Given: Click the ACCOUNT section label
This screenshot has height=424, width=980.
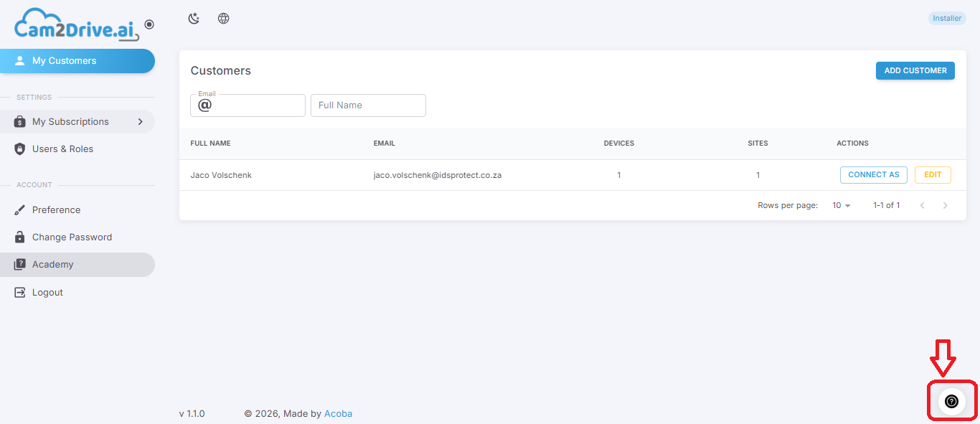Looking at the screenshot, I should point(34,185).
